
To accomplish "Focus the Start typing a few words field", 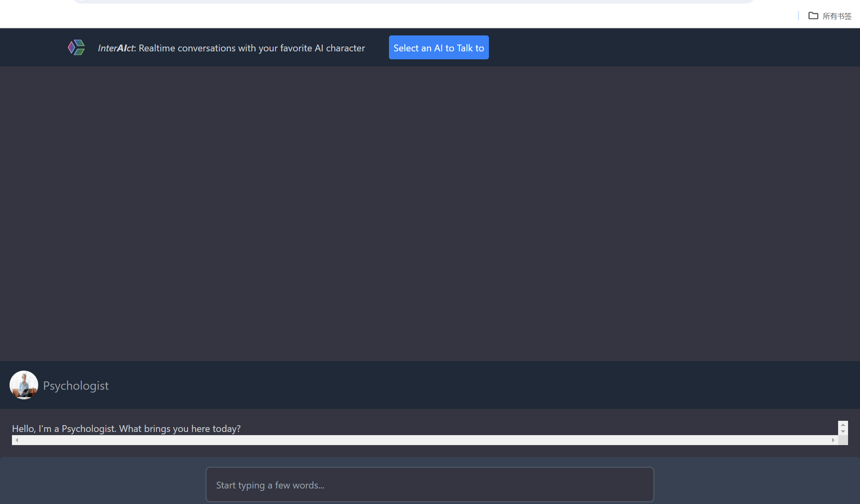I will coord(430,485).
